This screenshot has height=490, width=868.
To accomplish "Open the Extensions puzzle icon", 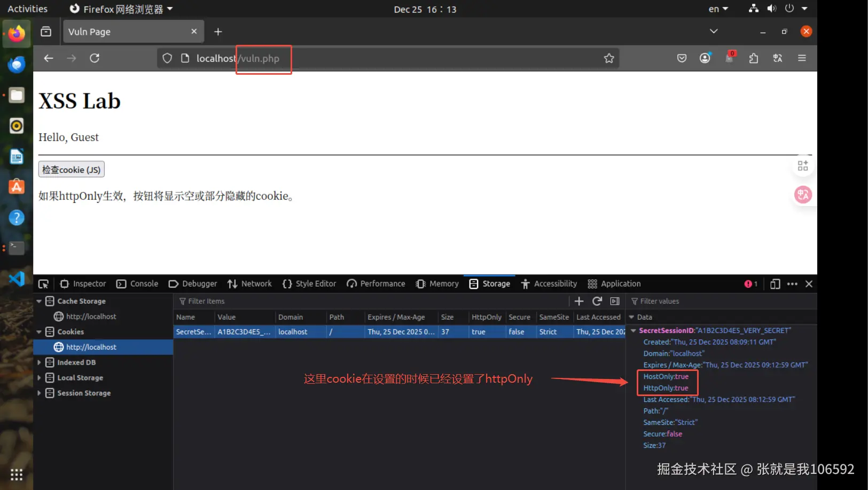I will [754, 58].
